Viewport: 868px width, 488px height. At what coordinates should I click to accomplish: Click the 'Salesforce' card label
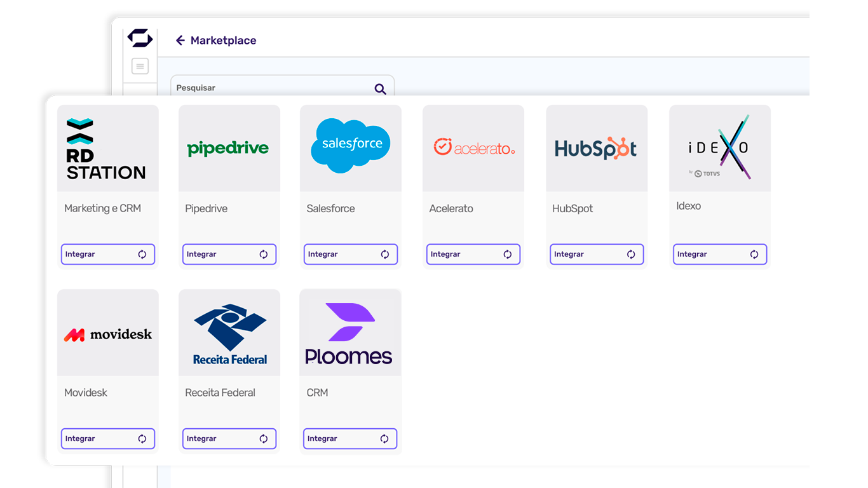[330, 208]
